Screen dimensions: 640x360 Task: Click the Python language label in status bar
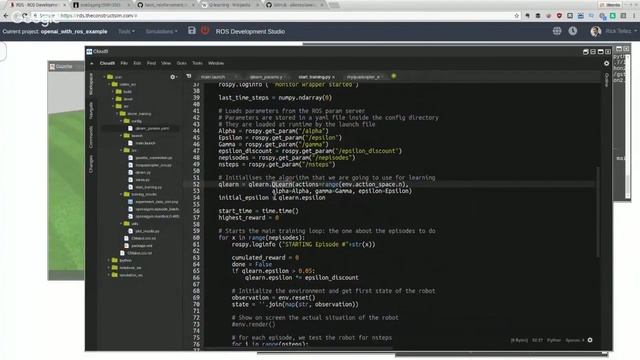point(554,340)
